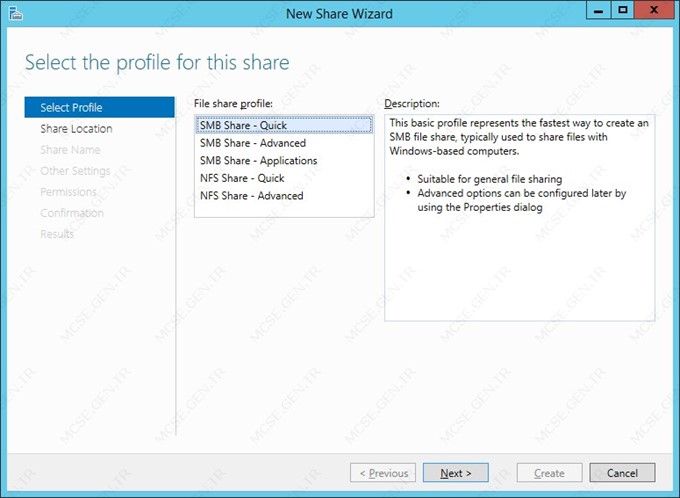This screenshot has height=498, width=680.
Task: Click the Create button
Action: tap(549, 473)
